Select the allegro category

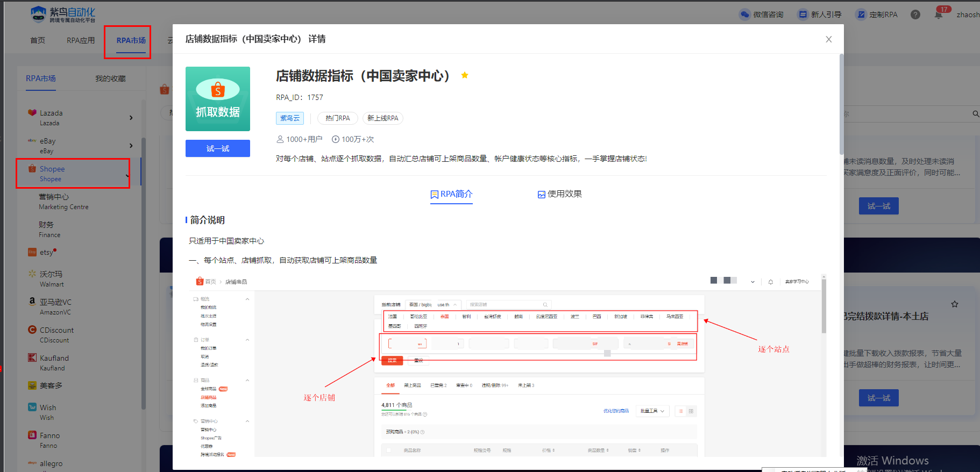click(51, 463)
